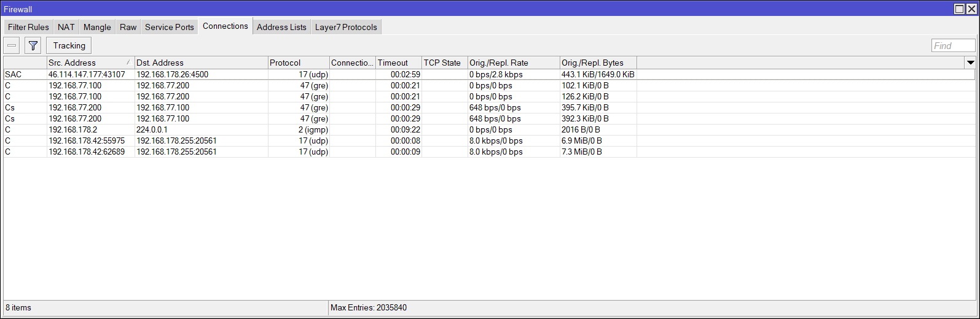This screenshot has width=980, height=319.
Task: Select the Mangle tab
Action: click(97, 27)
